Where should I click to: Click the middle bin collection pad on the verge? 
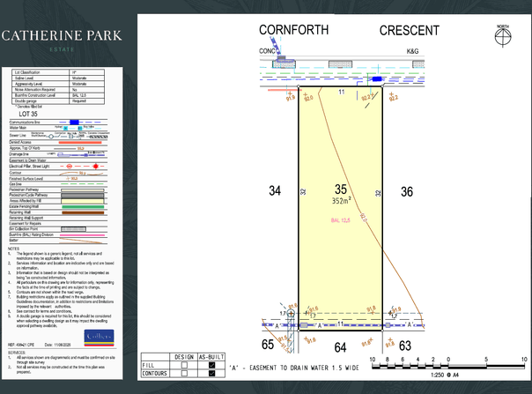(340, 64)
